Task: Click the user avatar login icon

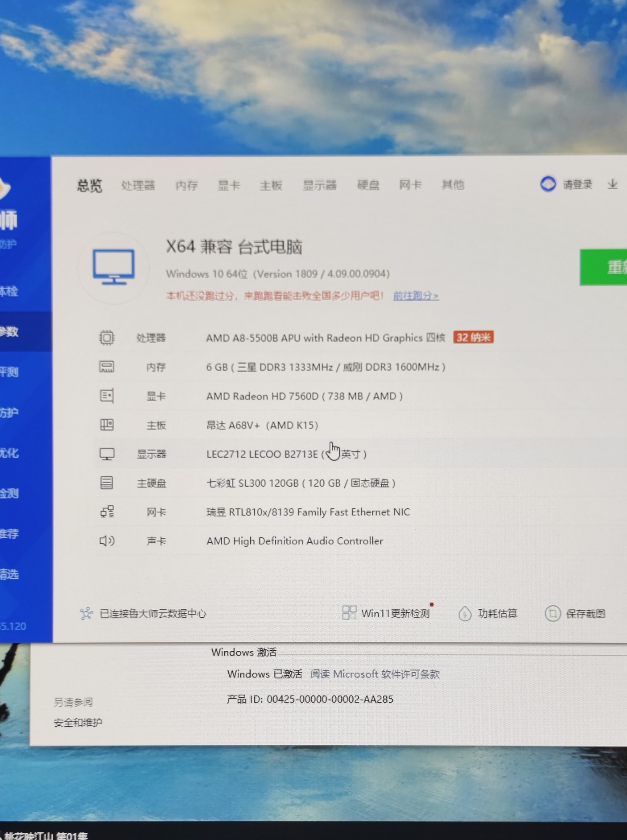Action: (548, 184)
